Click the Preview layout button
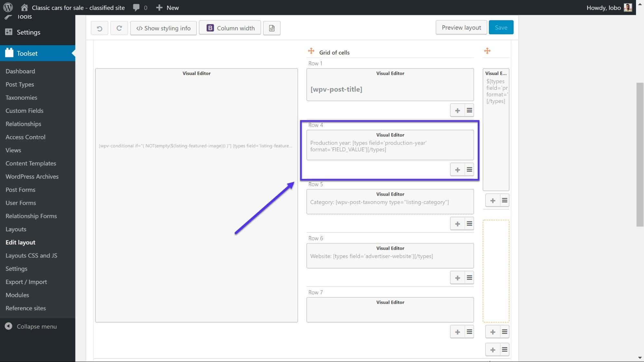This screenshot has height=362, width=644. pos(461,27)
